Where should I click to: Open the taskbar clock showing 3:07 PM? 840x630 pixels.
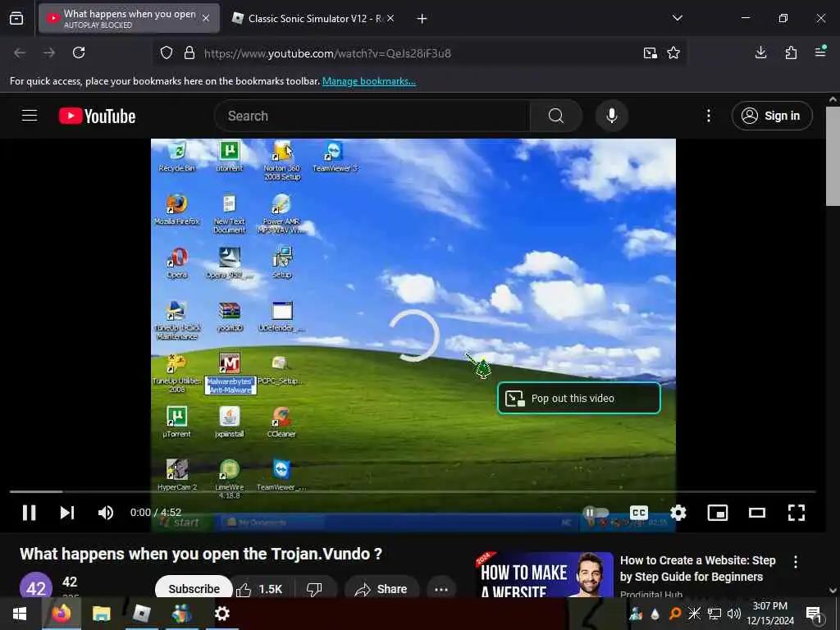tap(770, 614)
